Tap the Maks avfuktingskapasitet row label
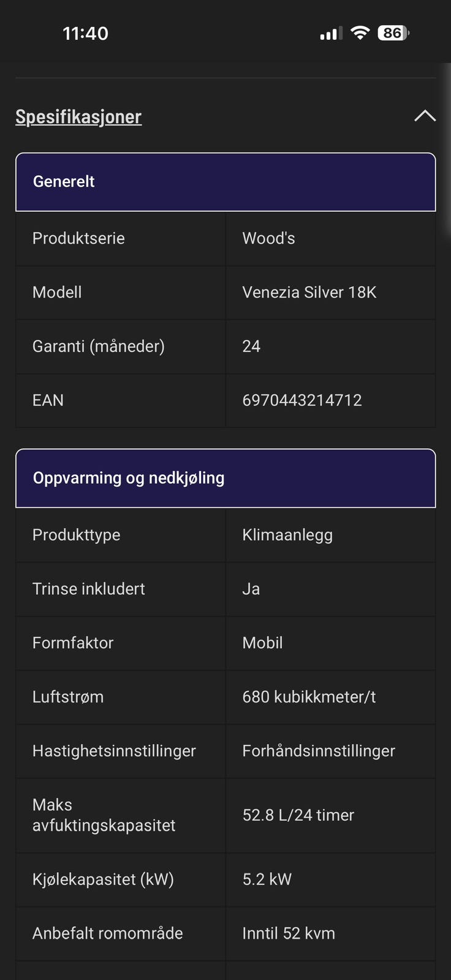 tap(104, 815)
